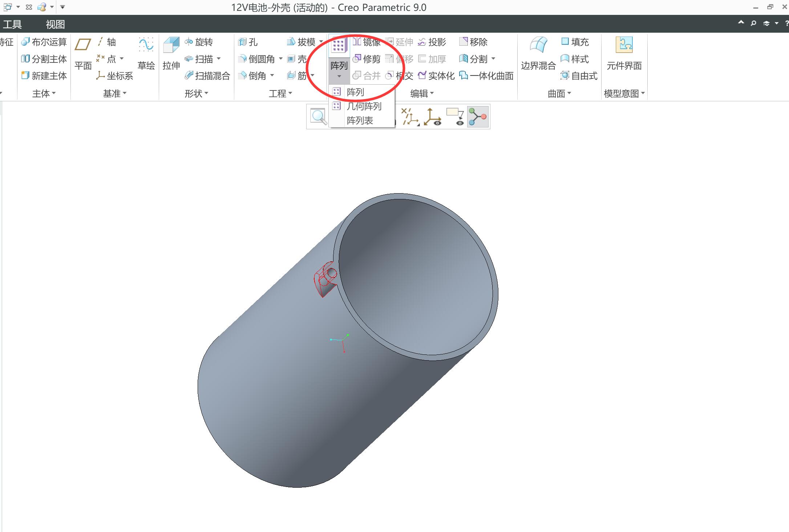Toggle spin center display button
Viewport: 789px width, 532px height.
(478, 117)
